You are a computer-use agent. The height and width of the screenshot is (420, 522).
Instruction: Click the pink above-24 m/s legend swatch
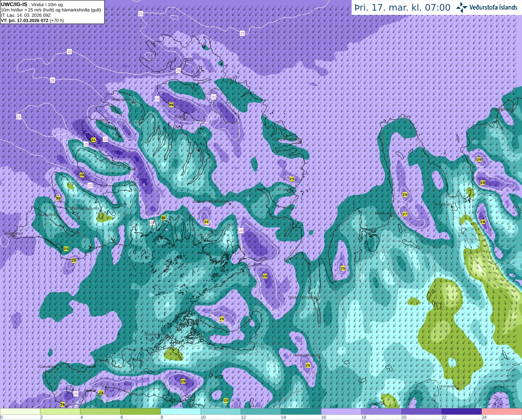(x=502, y=411)
